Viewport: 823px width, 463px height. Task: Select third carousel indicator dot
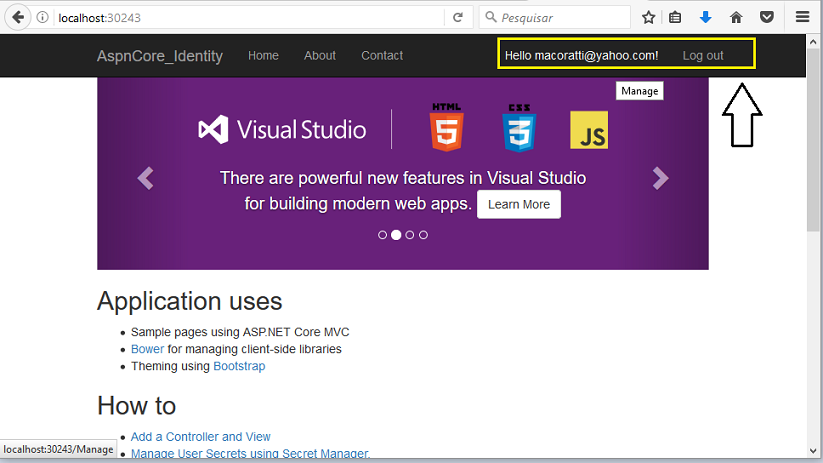(410, 235)
